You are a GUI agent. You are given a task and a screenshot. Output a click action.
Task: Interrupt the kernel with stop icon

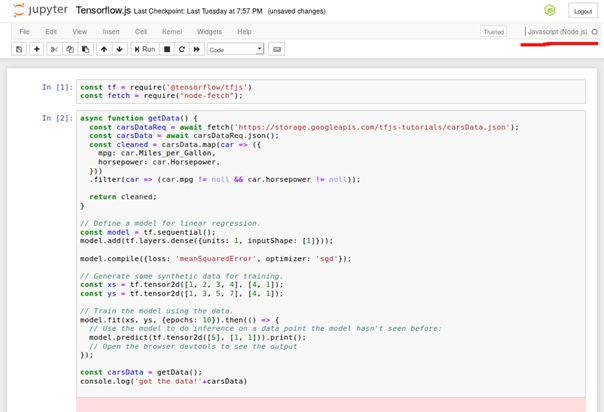(167, 49)
